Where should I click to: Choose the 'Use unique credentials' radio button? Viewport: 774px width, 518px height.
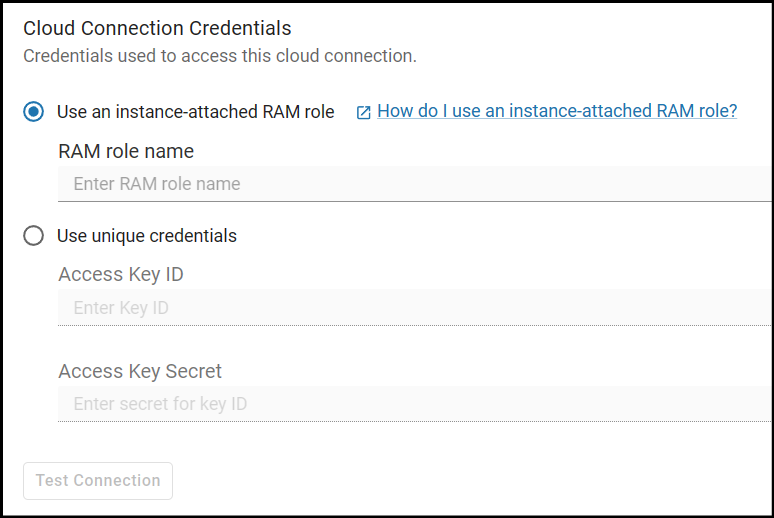point(34,236)
